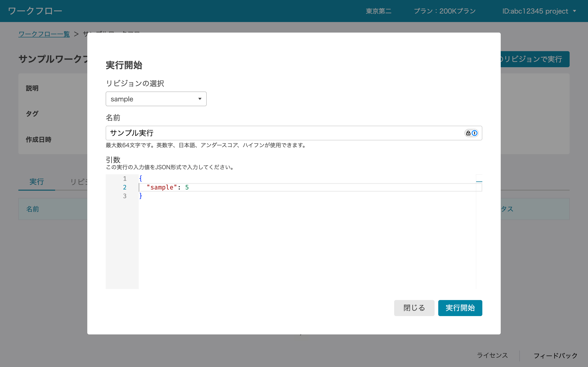Open the ライセンス link in the footer
Image resolution: width=588 pixels, height=367 pixels.
[492, 355]
